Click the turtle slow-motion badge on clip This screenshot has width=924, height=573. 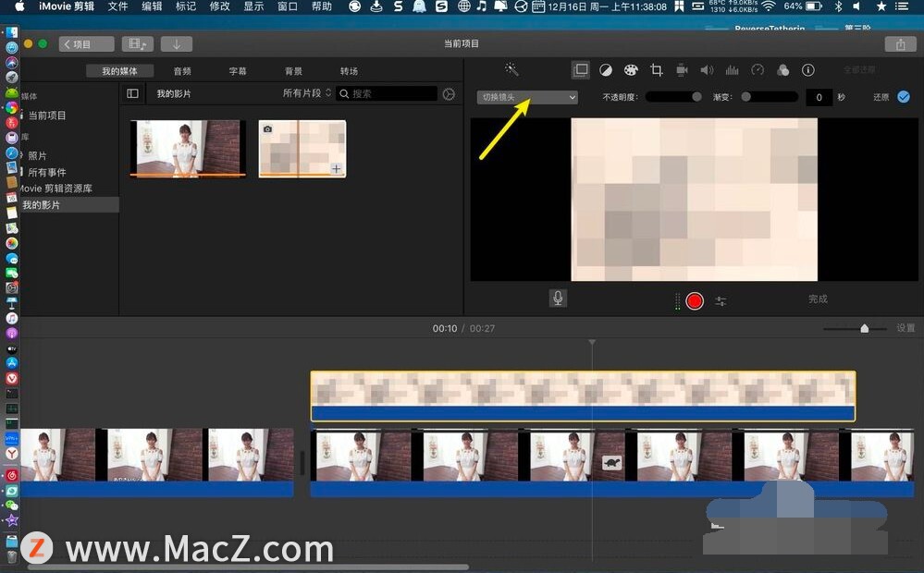[x=611, y=463]
